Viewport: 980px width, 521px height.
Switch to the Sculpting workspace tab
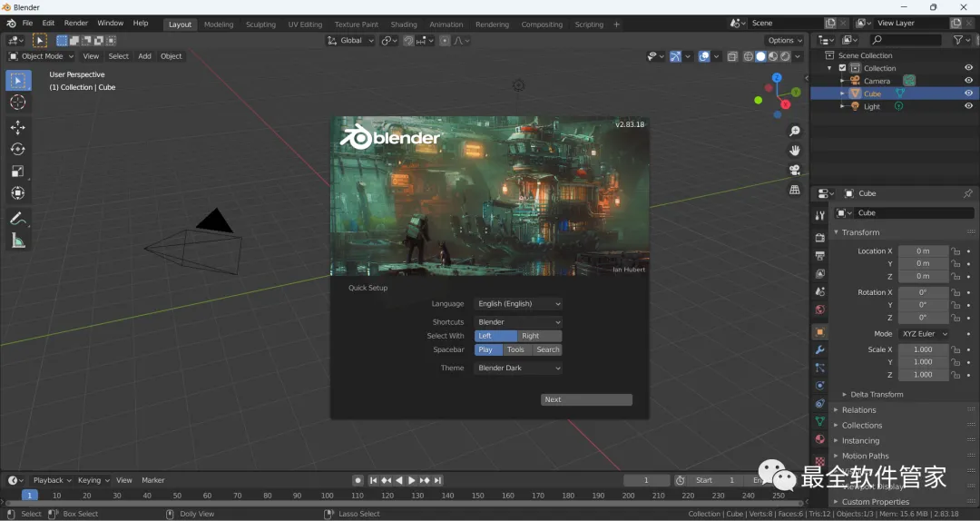coord(260,25)
